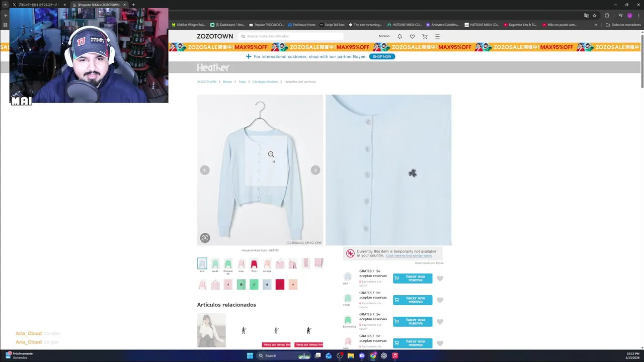The image size is (644, 362).
Task: Click the translate page icon in address bar
Action: click(x=586, y=15)
